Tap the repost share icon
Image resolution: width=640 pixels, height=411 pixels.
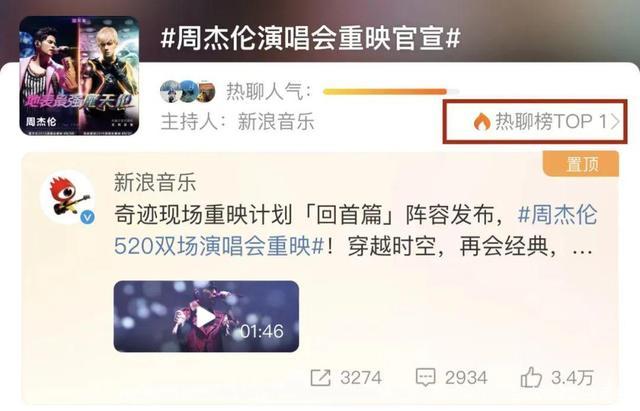point(320,377)
